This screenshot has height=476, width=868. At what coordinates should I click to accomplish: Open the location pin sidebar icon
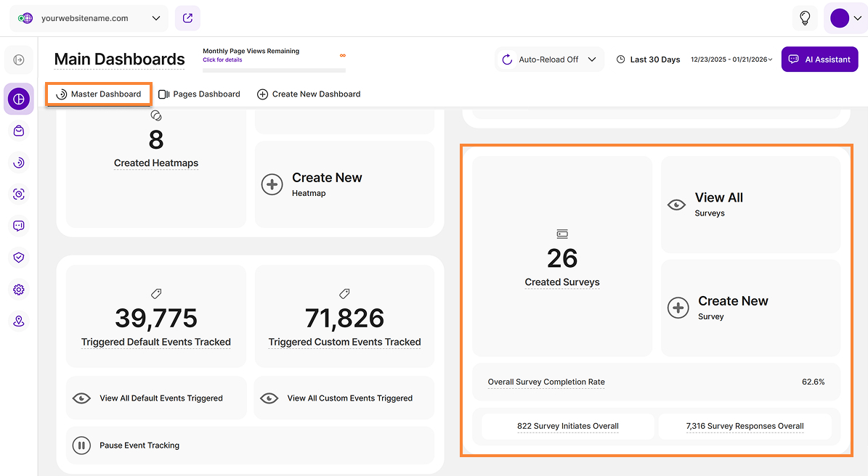[x=19, y=321]
